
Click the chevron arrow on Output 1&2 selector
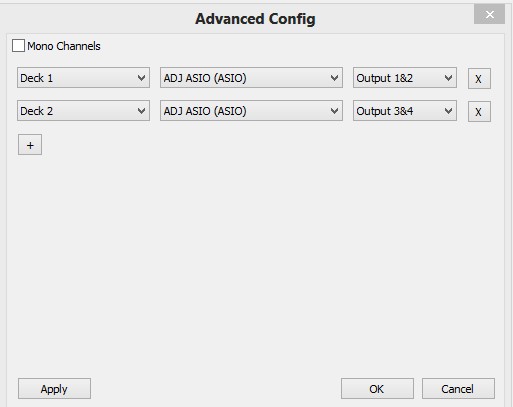click(448, 78)
